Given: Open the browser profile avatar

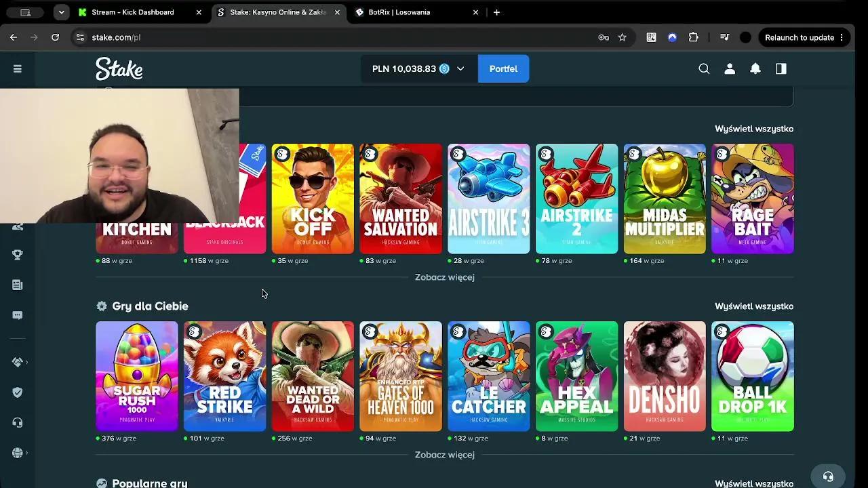Looking at the screenshot, I should (745, 37).
